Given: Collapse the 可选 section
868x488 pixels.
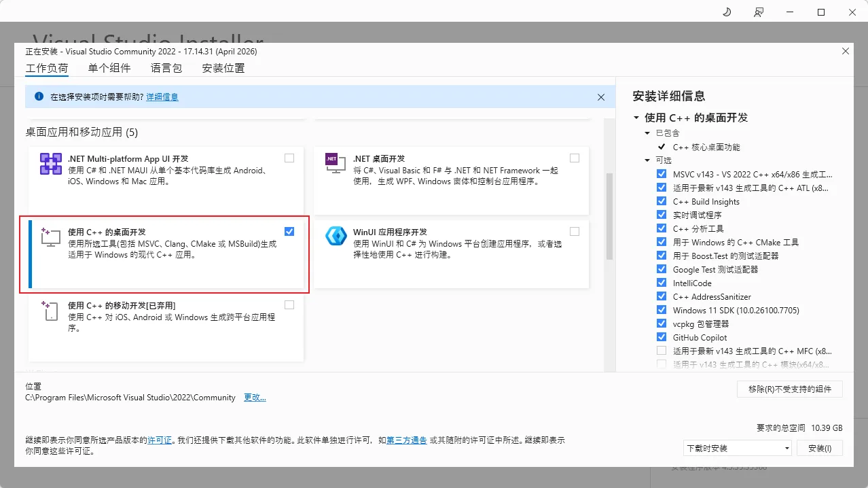Looking at the screenshot, I should pos(648,160).
